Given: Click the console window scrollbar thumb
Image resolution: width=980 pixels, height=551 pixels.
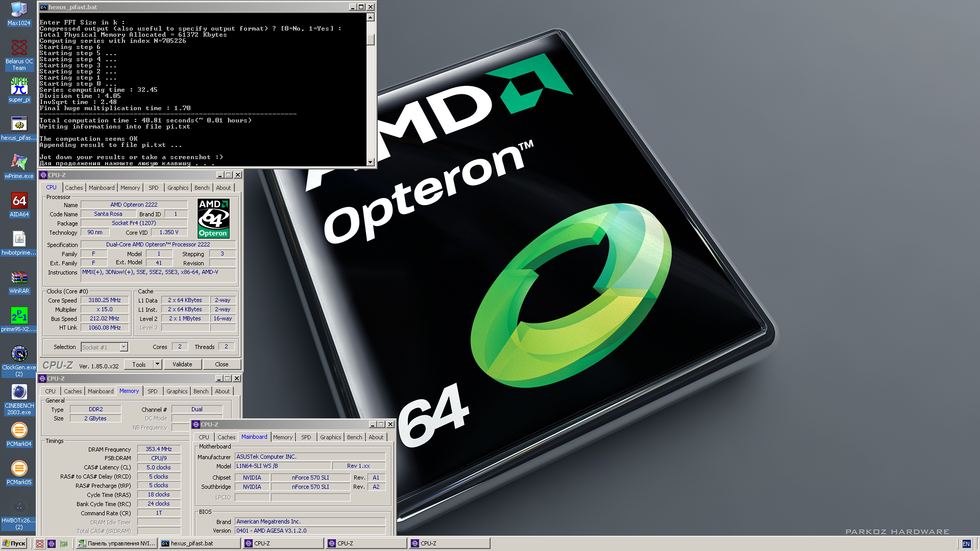Looking at the screenshot, I should (371, 39).
